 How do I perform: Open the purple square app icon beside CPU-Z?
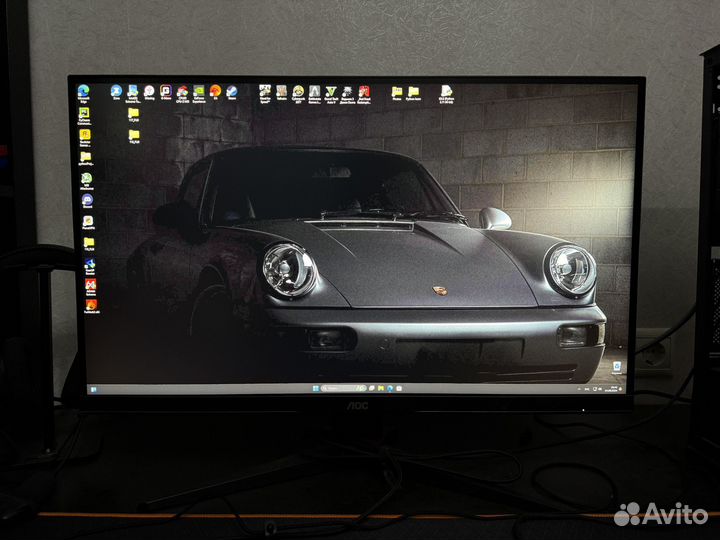point(166,92)
